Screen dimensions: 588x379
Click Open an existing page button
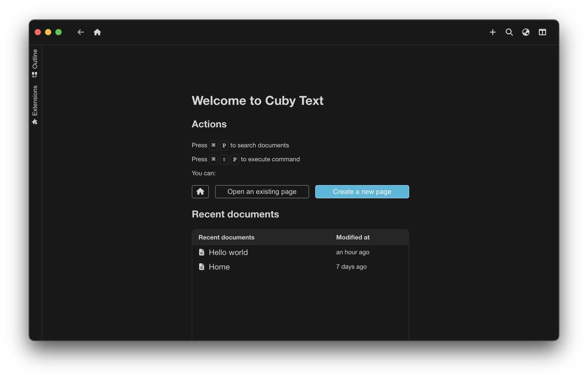click(262, 192)
